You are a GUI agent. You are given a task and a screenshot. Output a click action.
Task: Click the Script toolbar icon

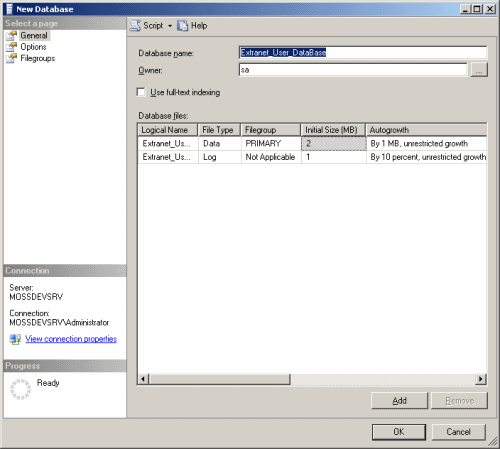coord(135,26)
